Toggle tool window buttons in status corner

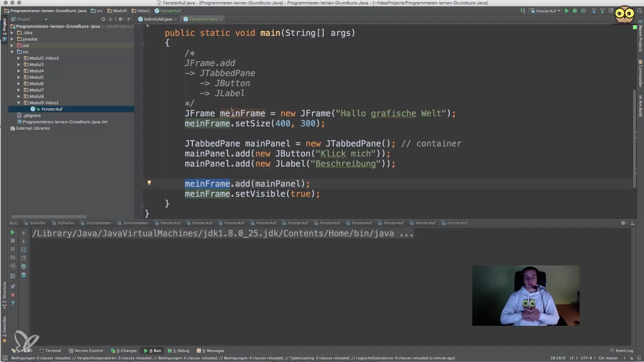[5, 358]
